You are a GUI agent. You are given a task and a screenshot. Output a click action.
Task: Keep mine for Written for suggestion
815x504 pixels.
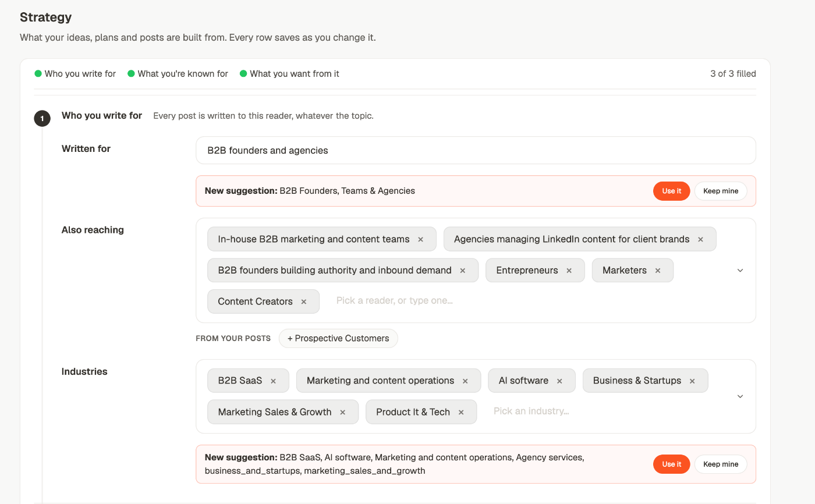pyautogui.click(x=721, y=191)
